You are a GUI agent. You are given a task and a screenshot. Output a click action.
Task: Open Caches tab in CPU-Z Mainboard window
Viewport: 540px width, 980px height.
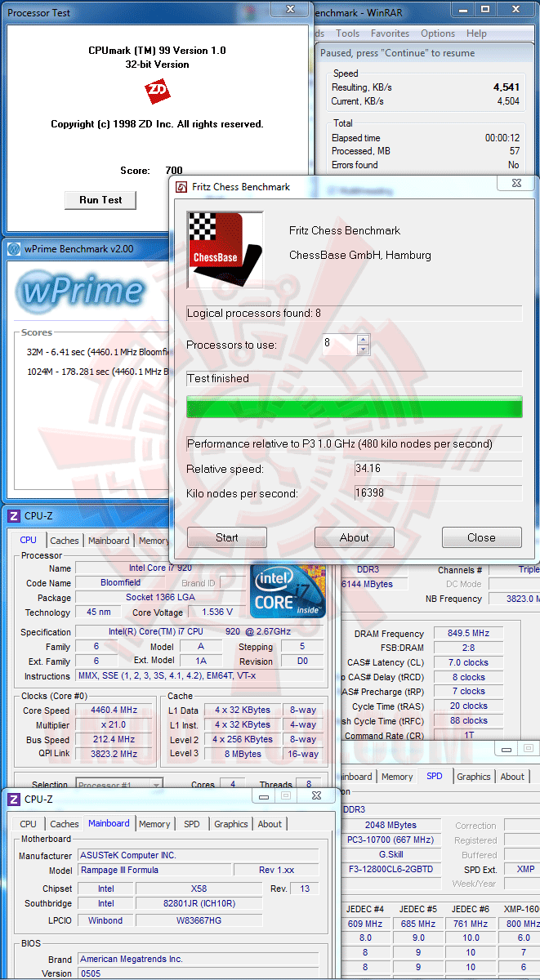[x=65, y=824]
